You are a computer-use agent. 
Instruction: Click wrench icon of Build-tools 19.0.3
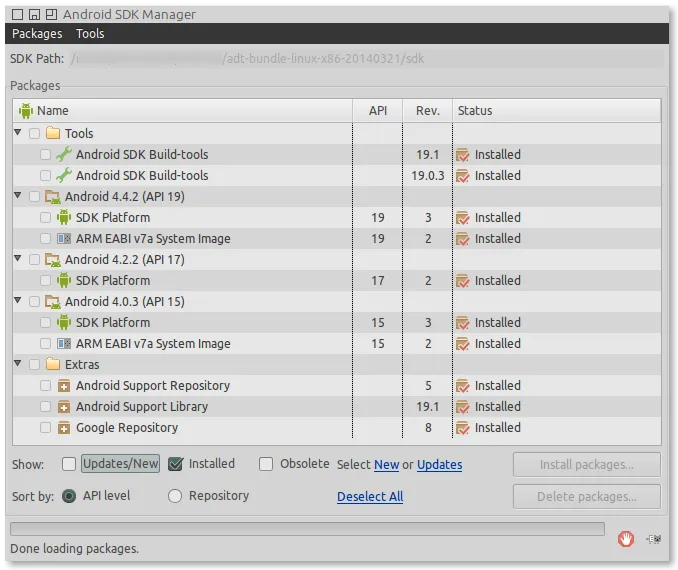coord(64,175)
